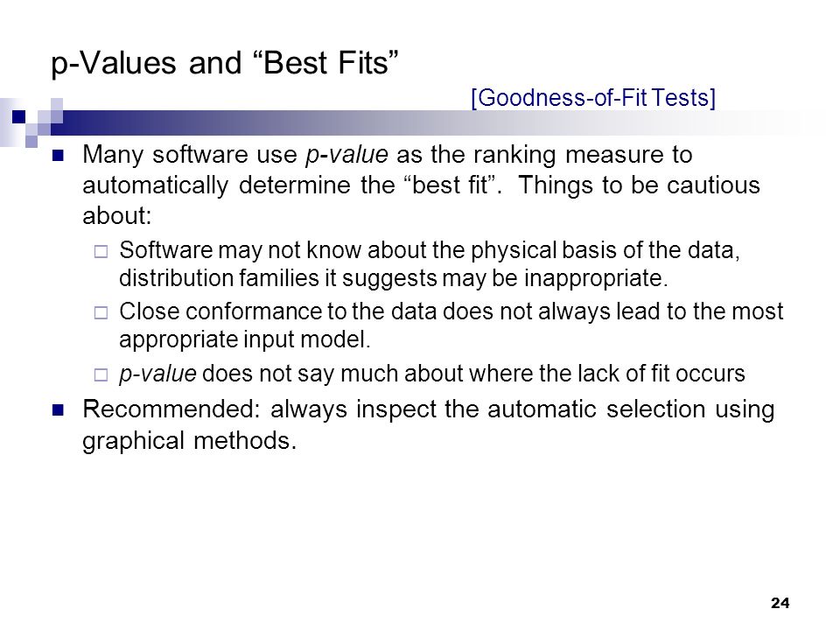Click the blue bullet beside Many software
The height and width of the screenshot is (630, 840).
tap(58, 156)
